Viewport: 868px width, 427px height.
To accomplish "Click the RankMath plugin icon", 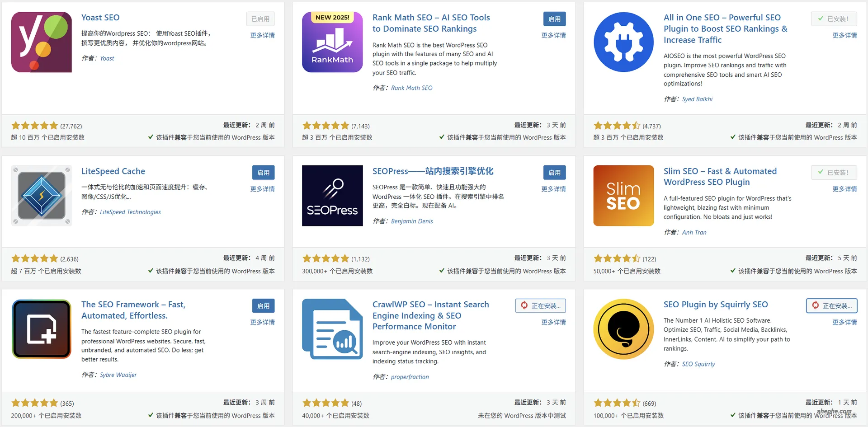I will 332,42.
